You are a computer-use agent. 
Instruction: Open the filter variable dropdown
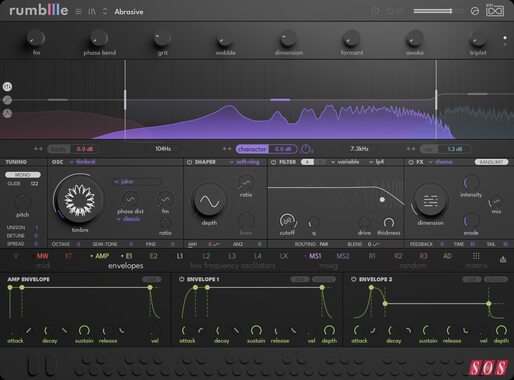point(345,162)
